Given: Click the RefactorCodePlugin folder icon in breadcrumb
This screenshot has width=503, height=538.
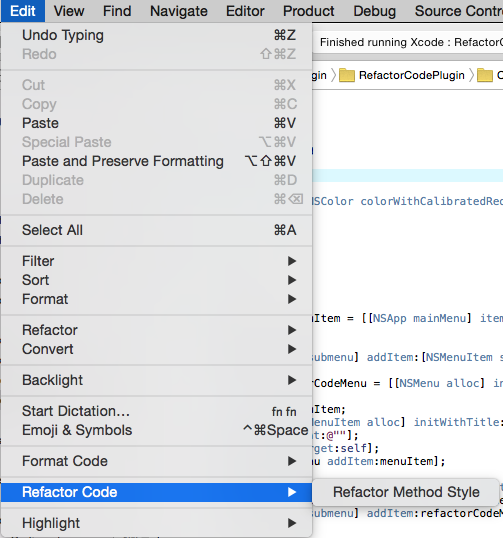Looking at the screenshot, I should pyautogui.click(x=347, y=75).
